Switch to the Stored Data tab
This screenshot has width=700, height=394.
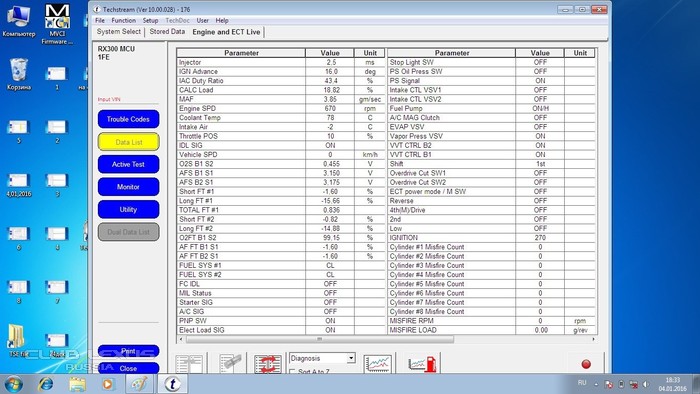point(167,32)
